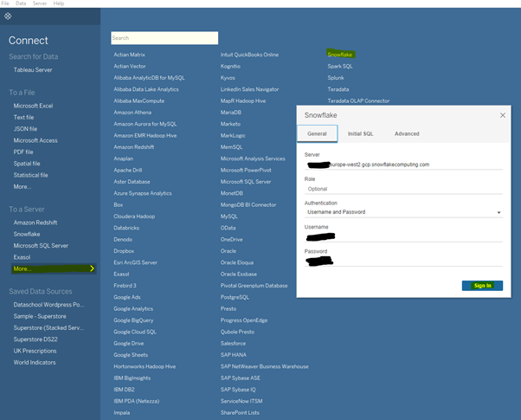Switch to the Advanced tab

point(407,133)
